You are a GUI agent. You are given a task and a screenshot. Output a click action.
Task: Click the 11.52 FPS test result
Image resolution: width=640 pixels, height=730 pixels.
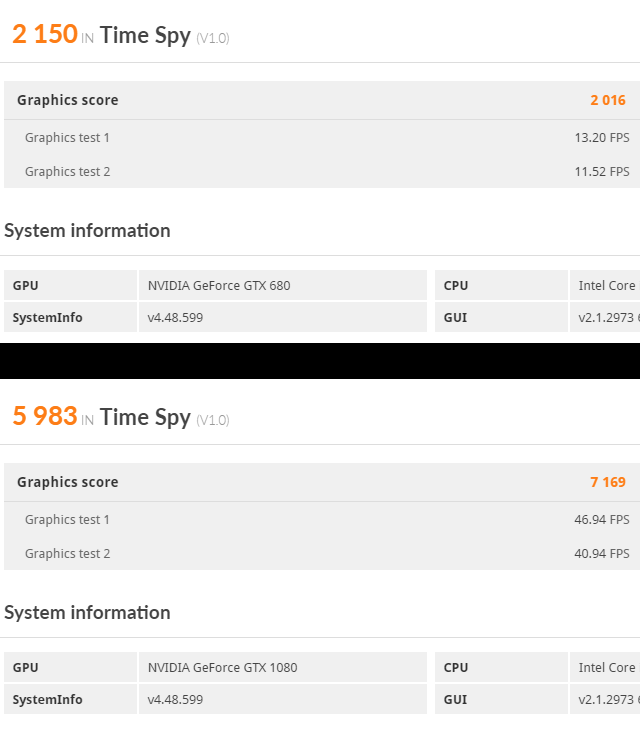click(601, 171)
